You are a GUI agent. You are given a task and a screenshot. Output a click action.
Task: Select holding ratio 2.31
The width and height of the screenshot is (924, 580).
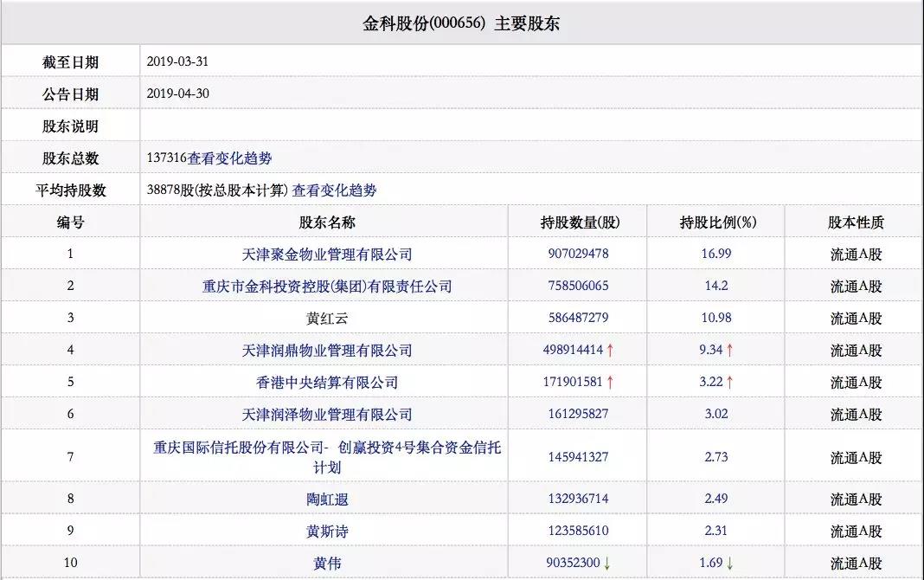click(x=716, y=531)
